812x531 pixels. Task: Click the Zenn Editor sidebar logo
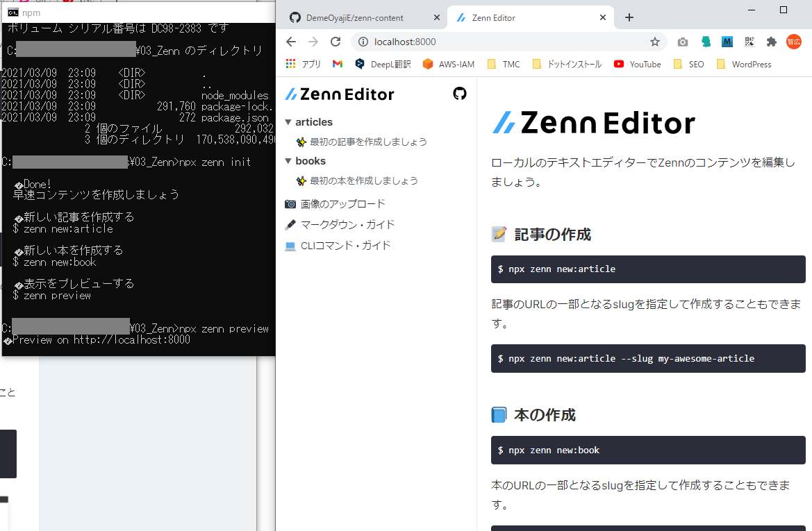(340, 94)
